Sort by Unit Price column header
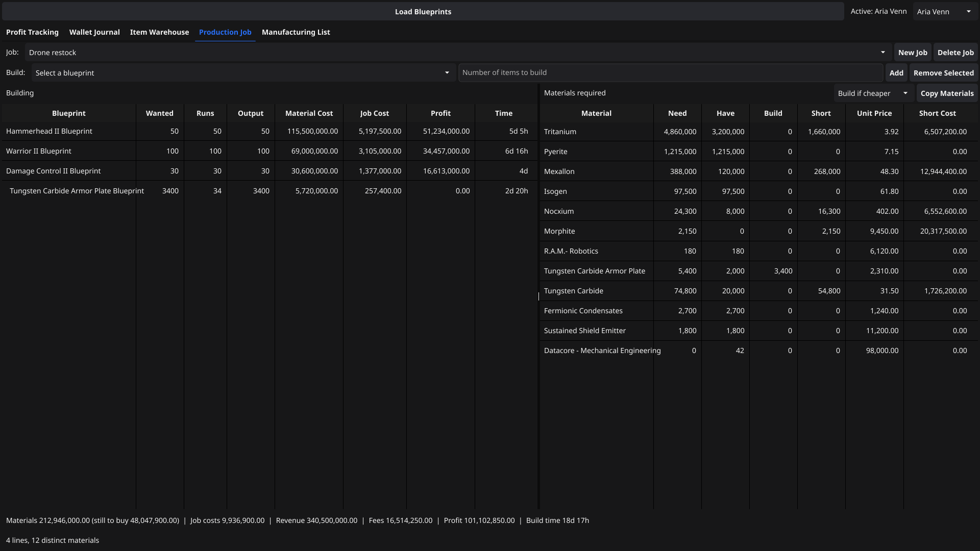980x551 pixels. [874, 113]
